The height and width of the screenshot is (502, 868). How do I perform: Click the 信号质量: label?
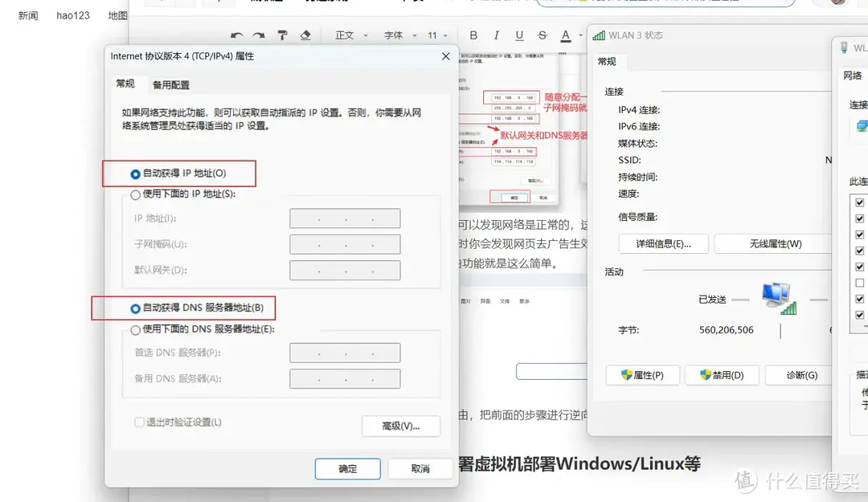(x=637, y=217)
